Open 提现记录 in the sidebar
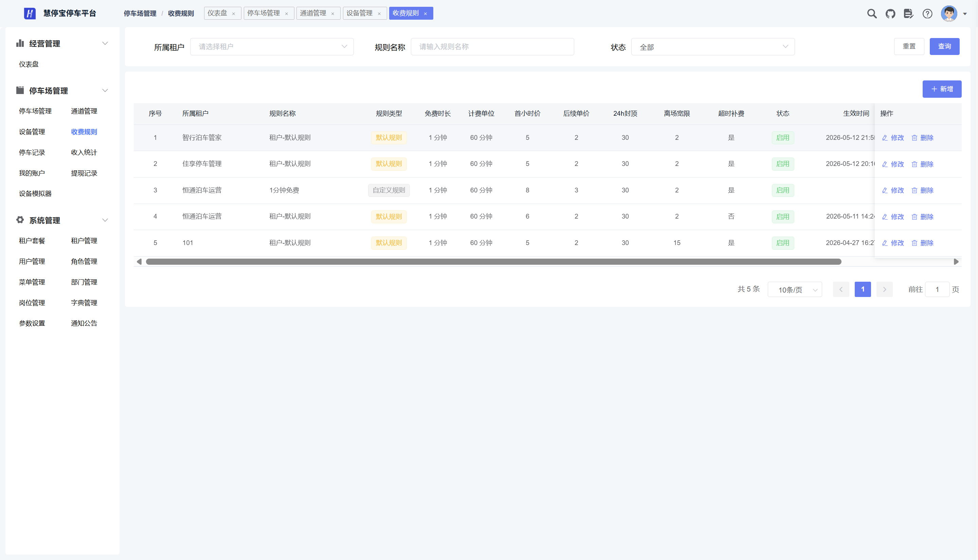Viewport: 978px width, 560px height. 84,173
